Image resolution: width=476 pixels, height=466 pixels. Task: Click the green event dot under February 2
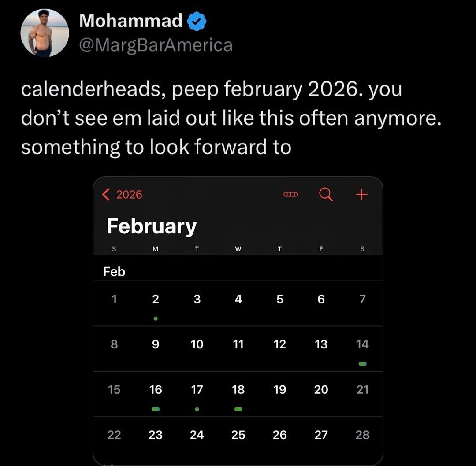[x=156, y=318]
